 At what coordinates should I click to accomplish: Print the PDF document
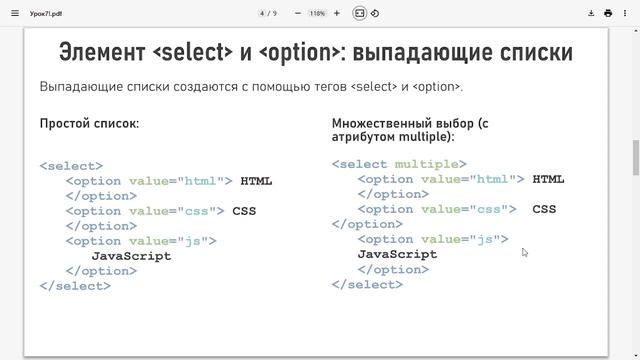pyautogui.click(x=608, y=13)
